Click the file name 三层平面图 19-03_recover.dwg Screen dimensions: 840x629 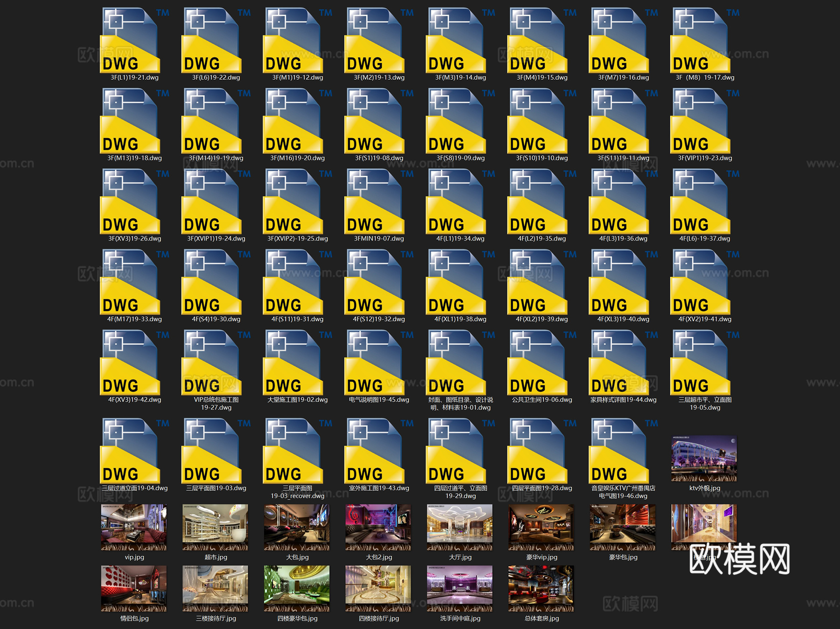point(298,492)
